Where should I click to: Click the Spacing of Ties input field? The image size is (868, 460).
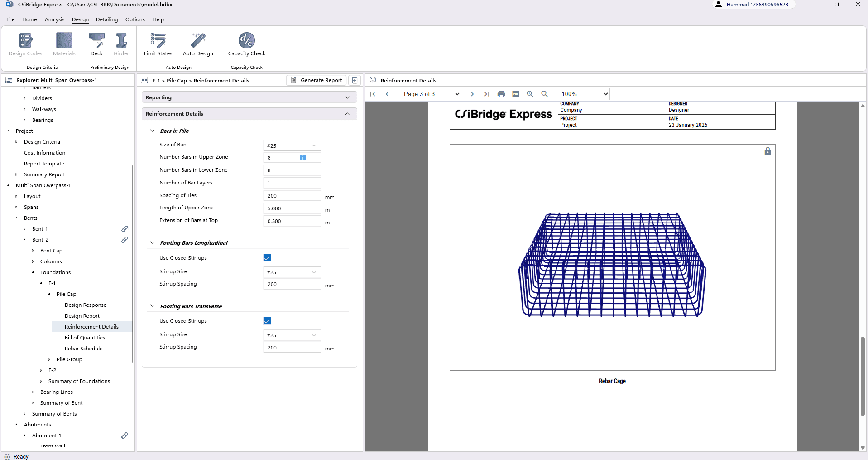(x=292, y=196)
